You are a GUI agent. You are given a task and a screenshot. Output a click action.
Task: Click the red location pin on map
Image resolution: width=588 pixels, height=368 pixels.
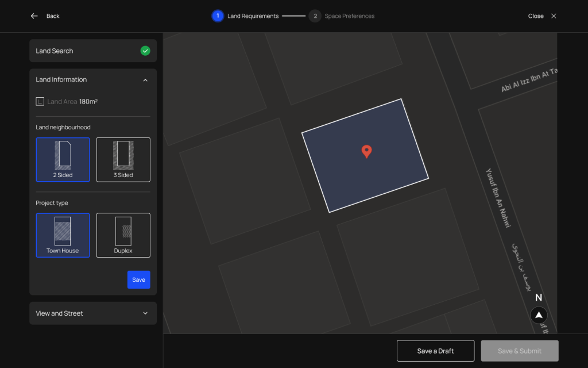coord(366,152)
